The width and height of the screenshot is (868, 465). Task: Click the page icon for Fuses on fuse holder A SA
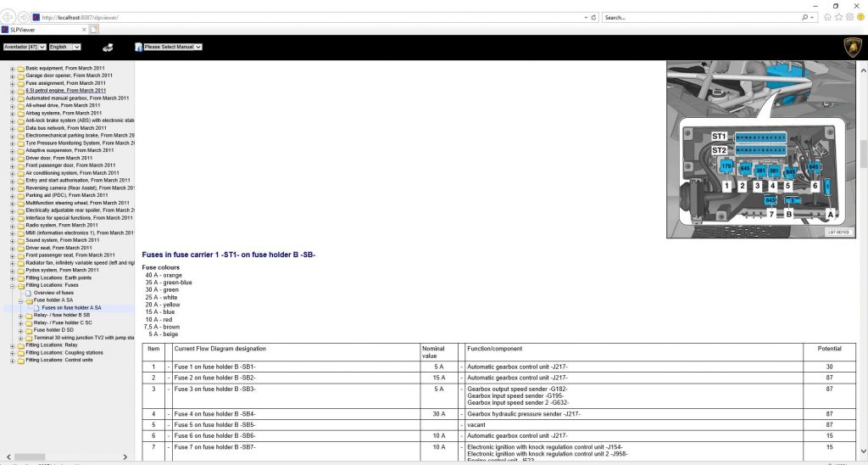click(37, 308)
